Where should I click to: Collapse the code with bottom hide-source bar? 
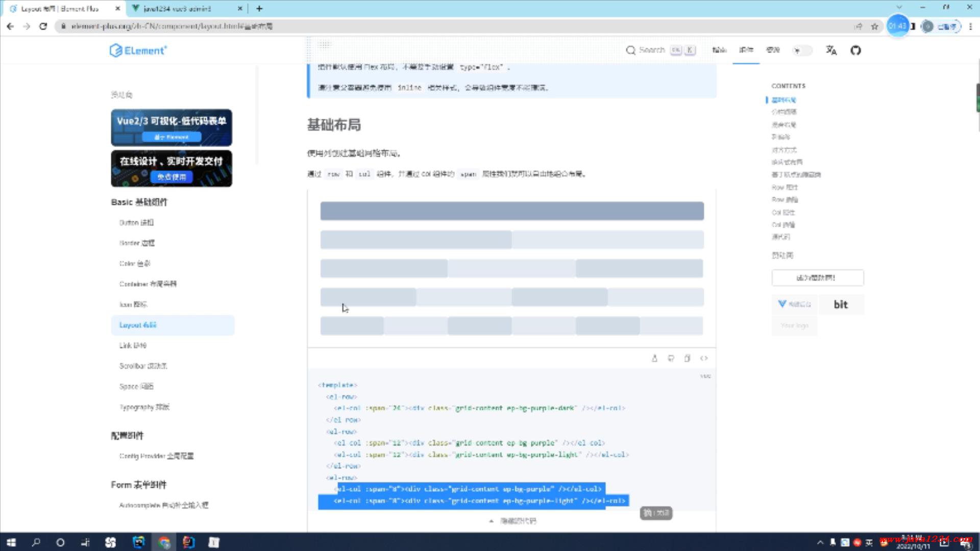512,521
